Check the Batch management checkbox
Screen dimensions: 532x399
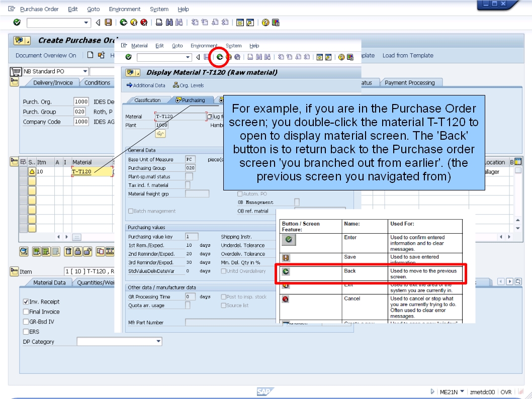(130, 211)
